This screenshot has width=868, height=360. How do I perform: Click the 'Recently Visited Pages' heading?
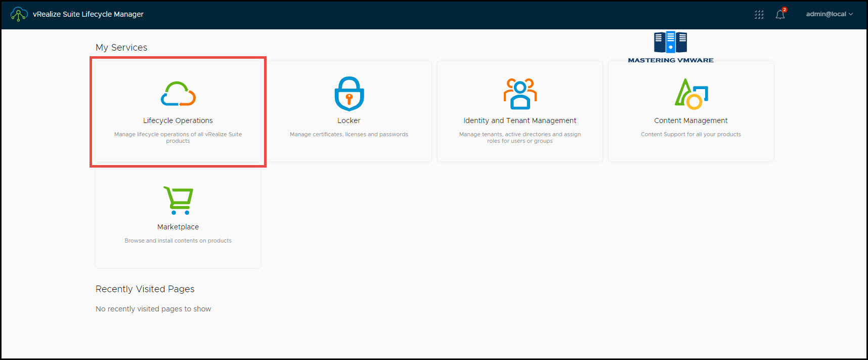(x=145, y=289)
